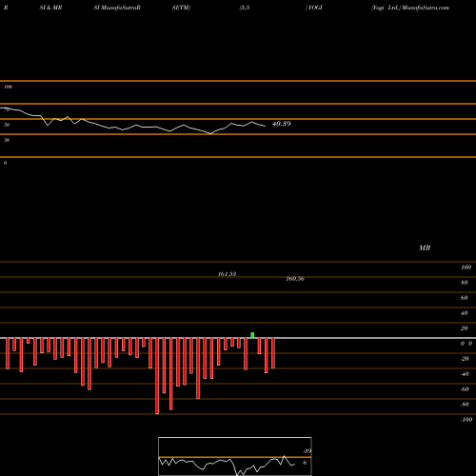Click the -60 label on MR axis
This screenshot has height=476, width=476.
tap(465, 389)
